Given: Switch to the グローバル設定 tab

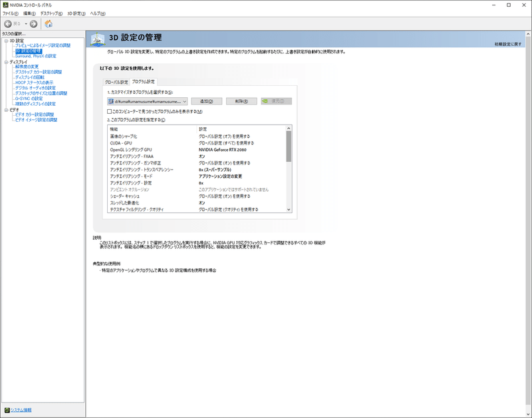Looking at the screenshot, I should (116, 82).
